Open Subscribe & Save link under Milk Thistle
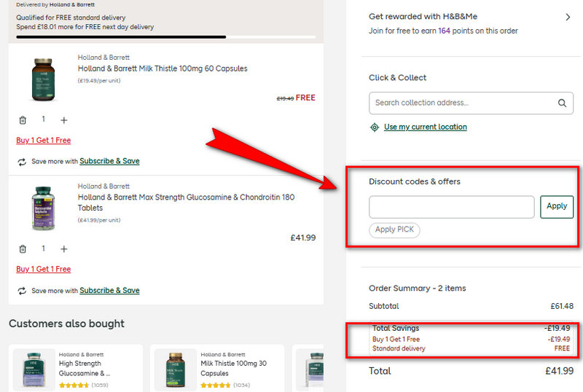 pos(109,161)
